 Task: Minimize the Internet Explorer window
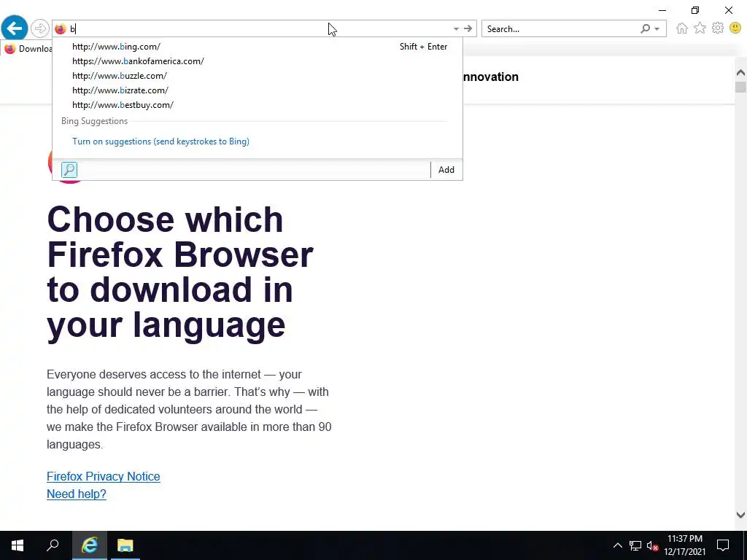(662, 10)
